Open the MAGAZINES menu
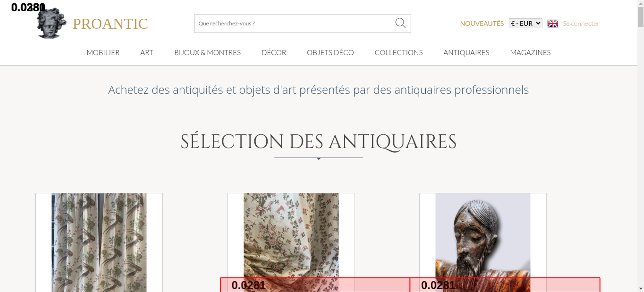Image resolution: width=644 pixels, height=292 pixels. pos(530,52)
